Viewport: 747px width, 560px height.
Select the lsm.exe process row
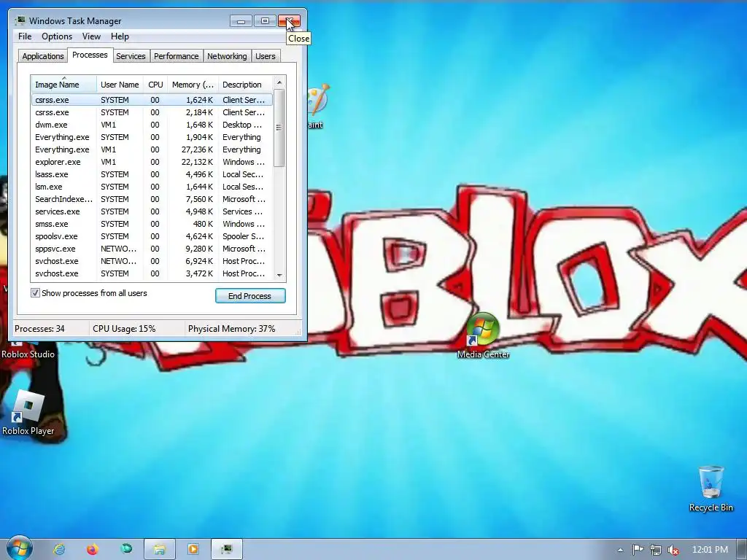coord(152,187)
